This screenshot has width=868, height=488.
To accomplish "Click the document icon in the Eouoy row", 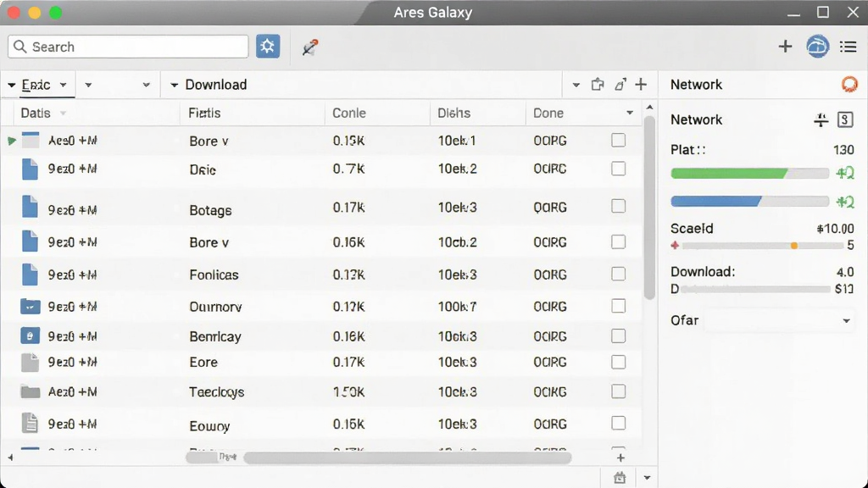I will click(x=30, y=424).
